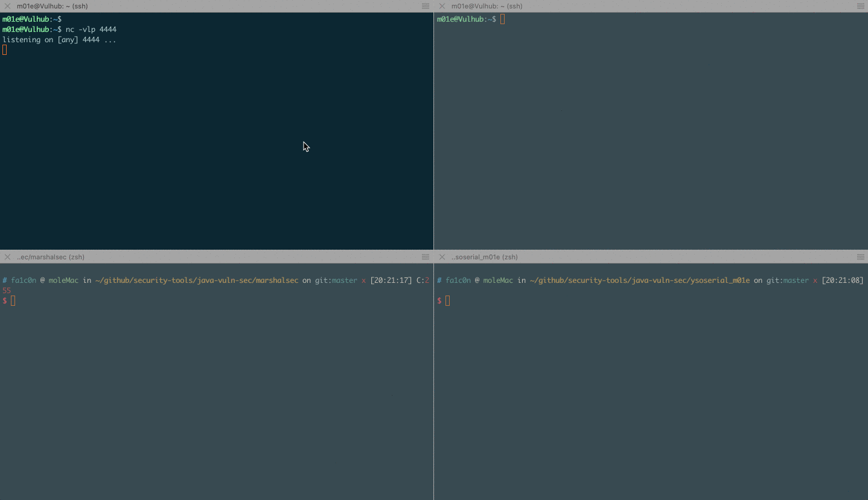
Task: Open hamburger menu of ysoserial_m01e pane
Action: pos(860,257)
